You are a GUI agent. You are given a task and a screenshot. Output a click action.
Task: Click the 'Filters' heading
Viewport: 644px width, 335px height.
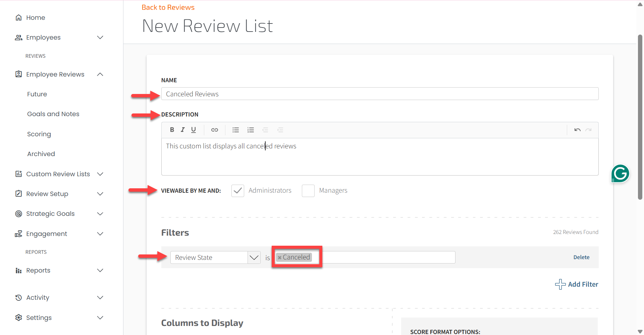[175, 233]
